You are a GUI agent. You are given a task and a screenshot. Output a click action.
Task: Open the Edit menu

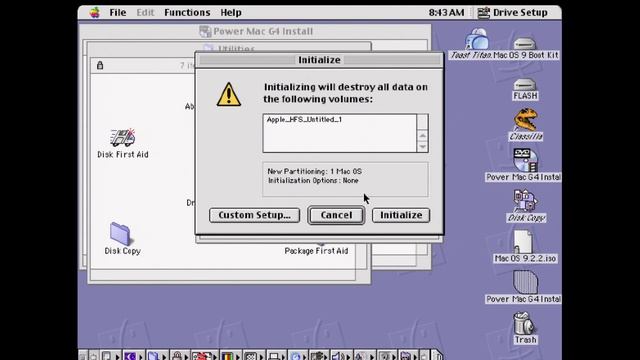pos(145,13)
